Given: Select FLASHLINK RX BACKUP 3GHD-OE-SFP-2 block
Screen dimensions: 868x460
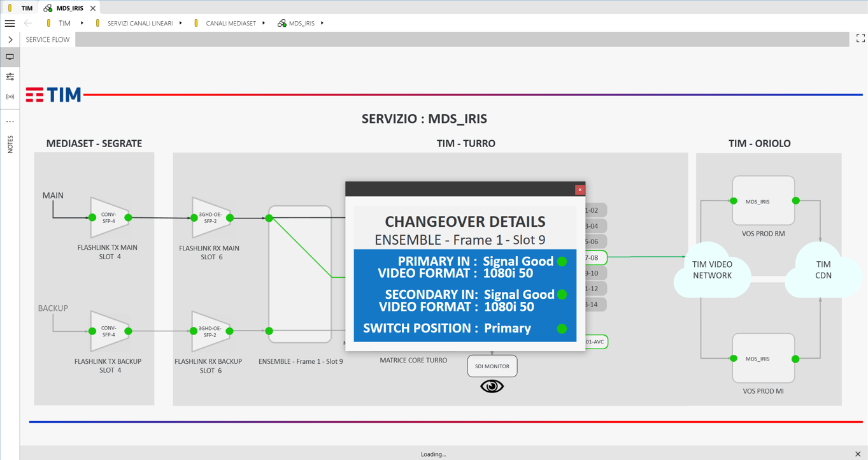Looking at the screenshot, I should (211, 331).
